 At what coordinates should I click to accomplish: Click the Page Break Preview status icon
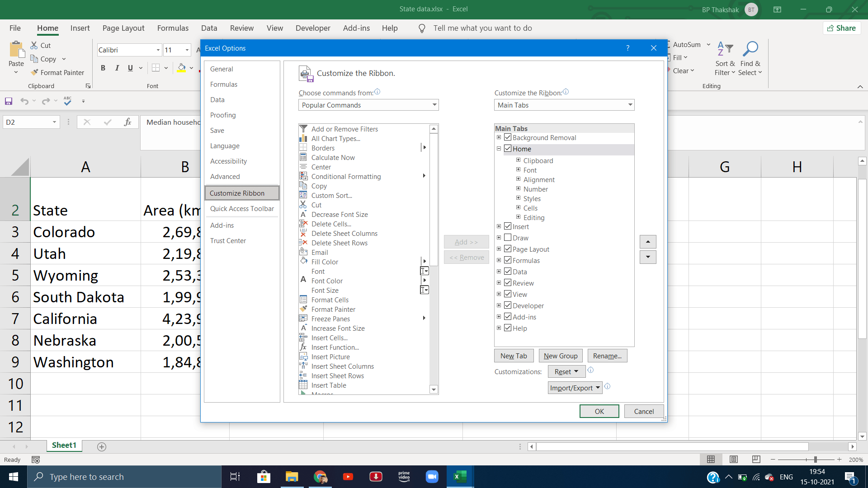coord(756,460)
